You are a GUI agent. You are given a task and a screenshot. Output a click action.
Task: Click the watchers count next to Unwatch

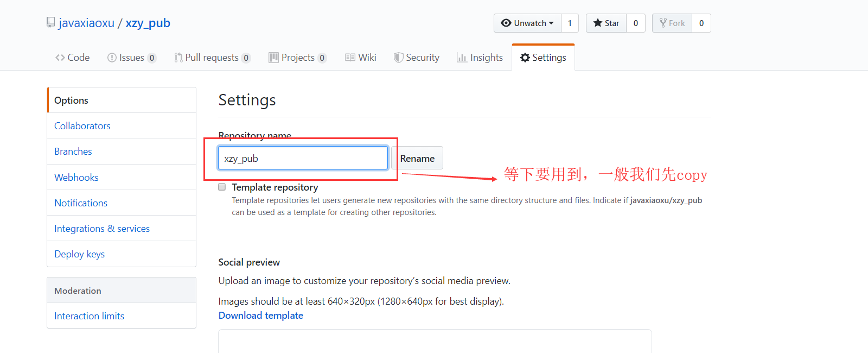pos(570,23)
